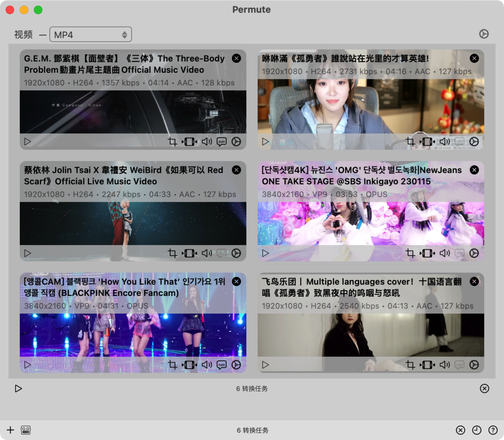
Task: Click the '3840x2160 • VP9 • 03:53 • OPUS' info line
Action: pyautogui.click(x=325, y=195)
